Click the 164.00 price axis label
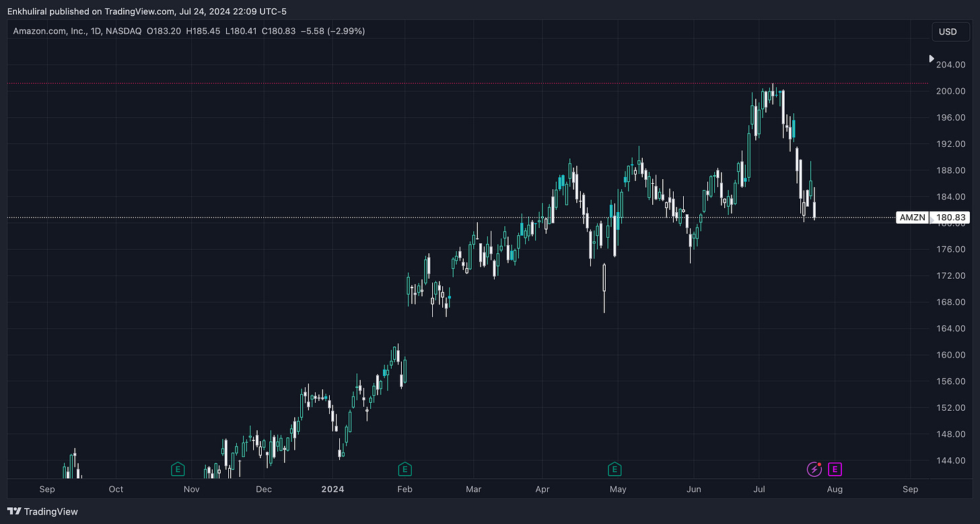Image resolution: width=980 pixels, height=524 pixels. click(x=951, y=329)
